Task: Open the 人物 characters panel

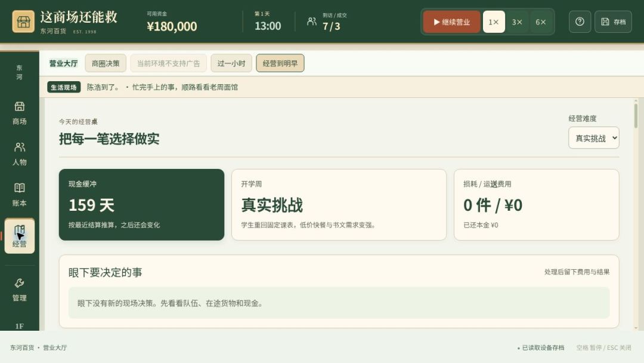Action: click(19, 154)
